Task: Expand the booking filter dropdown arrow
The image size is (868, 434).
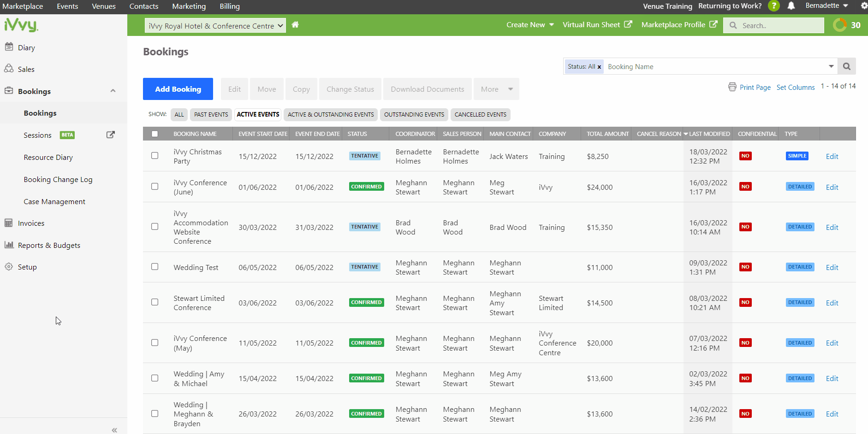Action: 831,66
